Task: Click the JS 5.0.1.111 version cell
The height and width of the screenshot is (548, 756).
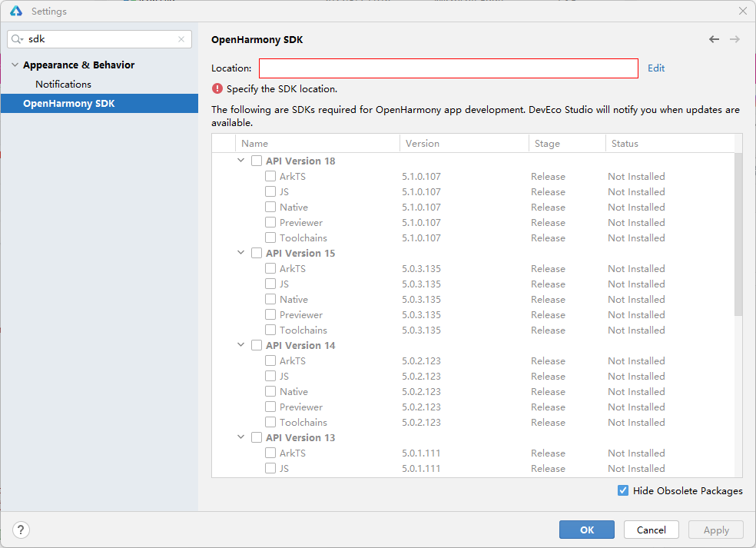Action: (421, 468)
